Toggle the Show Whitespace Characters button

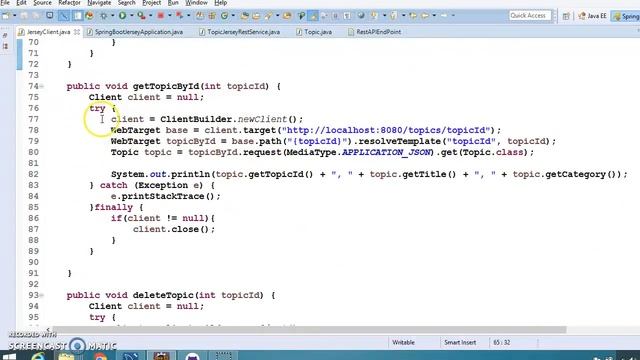[347, 16]
